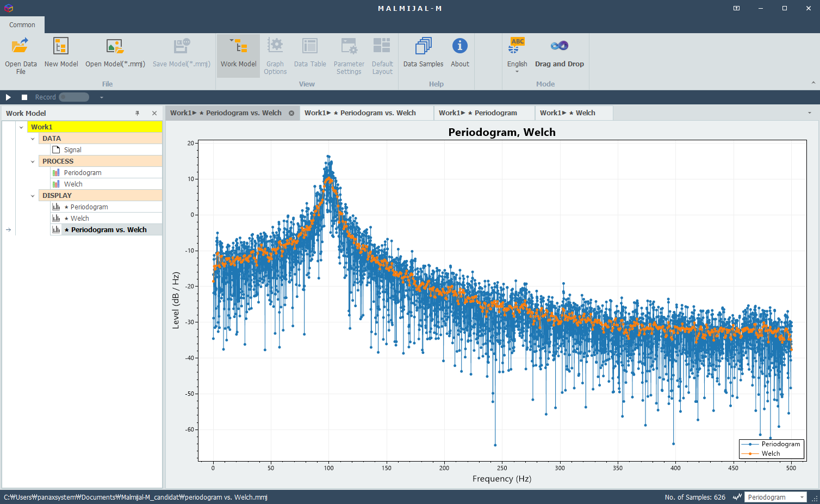Close the Work Model panel

tap(154, 113)
